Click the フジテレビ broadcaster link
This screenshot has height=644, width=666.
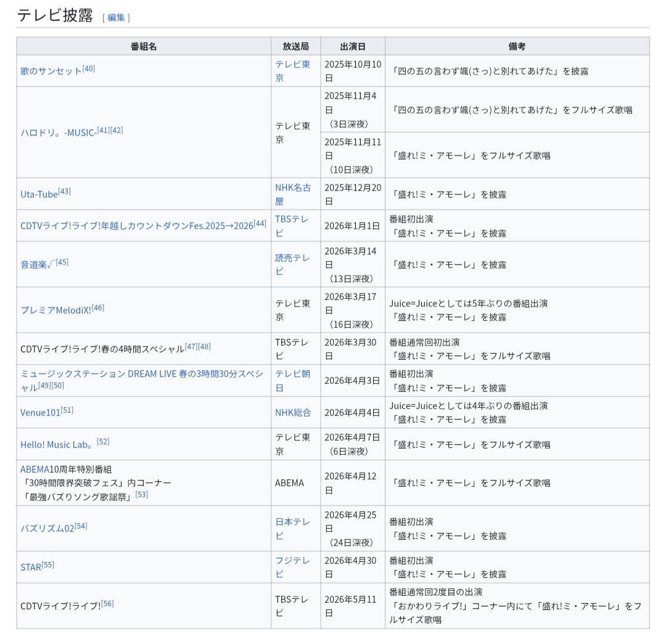(x=292, y=560)
